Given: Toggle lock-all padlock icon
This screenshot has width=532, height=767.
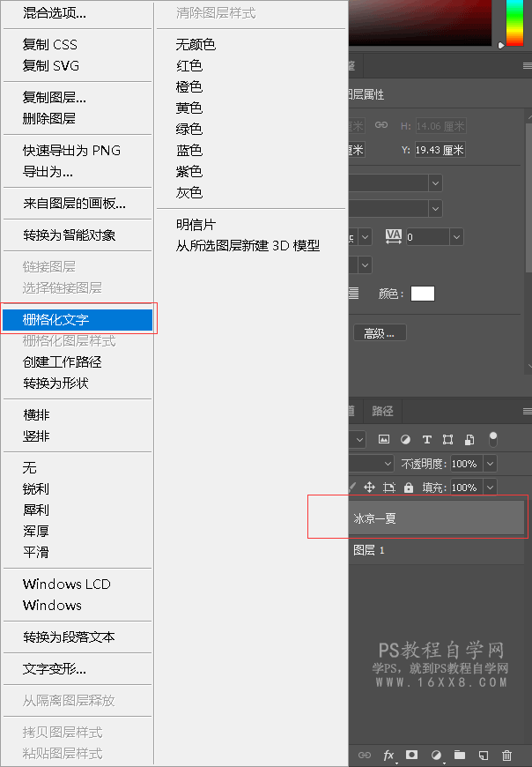Looking at the screenshot, I should 409,488.
